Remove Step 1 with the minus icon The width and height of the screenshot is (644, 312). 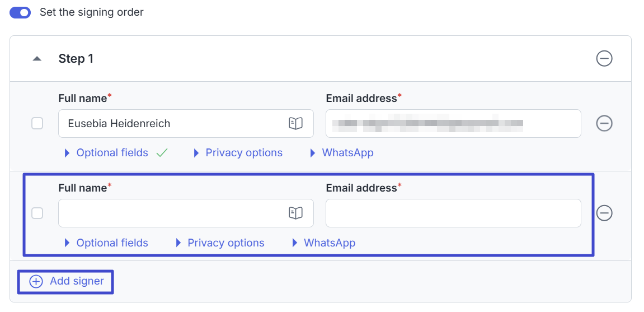[604, 58]
